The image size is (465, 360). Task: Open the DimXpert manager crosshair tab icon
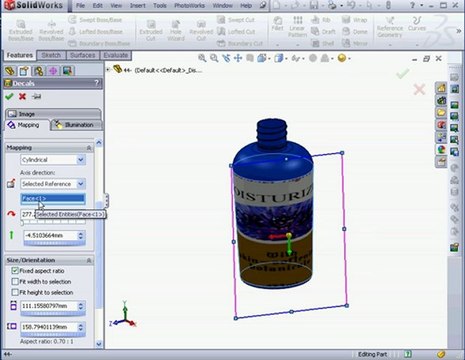point(53,71)
